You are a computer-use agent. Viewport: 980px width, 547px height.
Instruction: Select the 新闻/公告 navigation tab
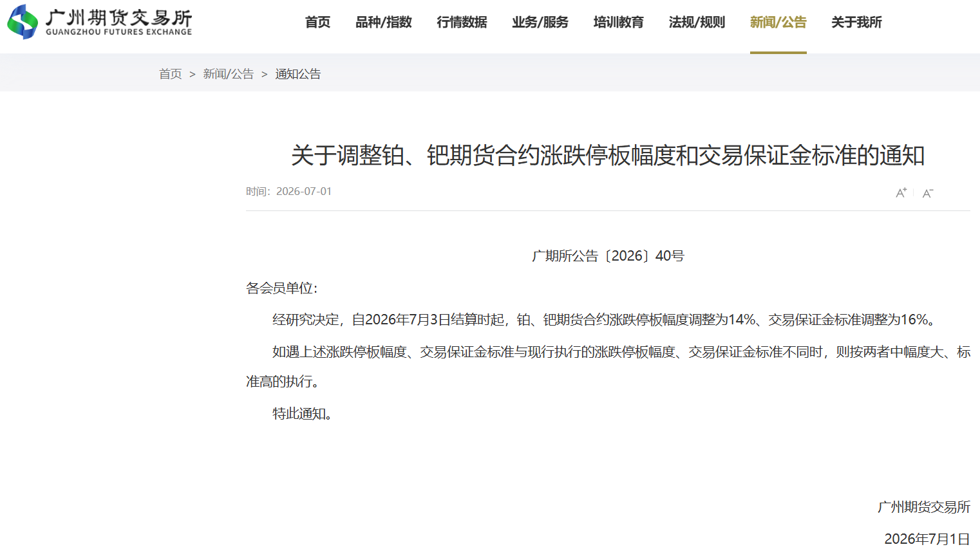tap(778, 23)
